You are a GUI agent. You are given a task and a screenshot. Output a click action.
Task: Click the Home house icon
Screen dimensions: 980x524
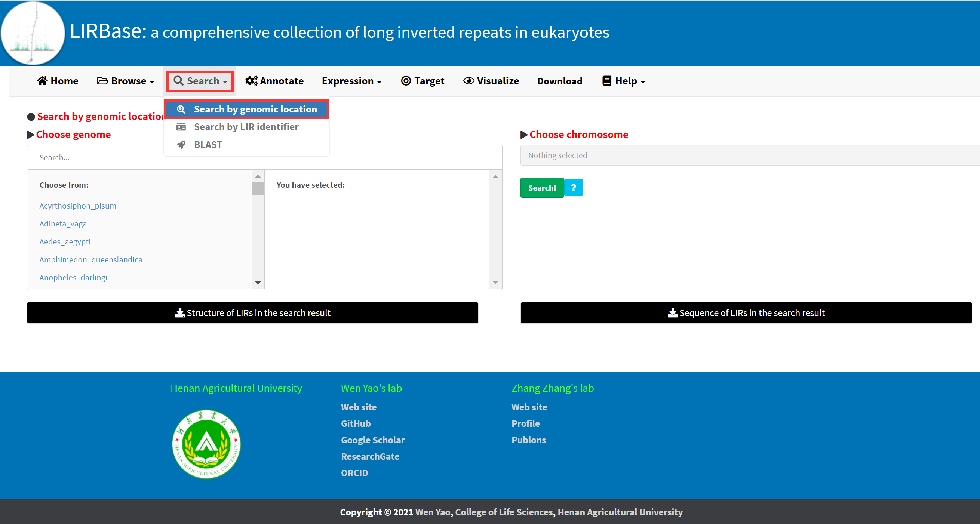click(42, 81)
